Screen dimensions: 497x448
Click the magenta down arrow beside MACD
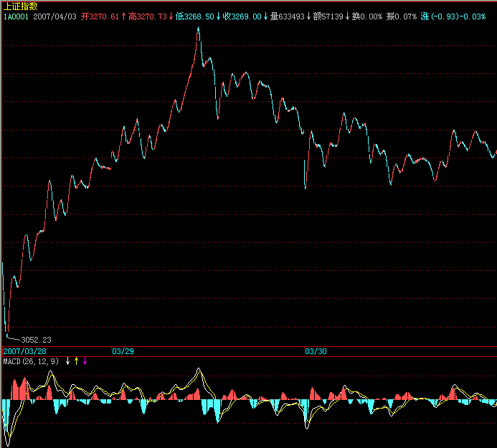click(85, 361)
